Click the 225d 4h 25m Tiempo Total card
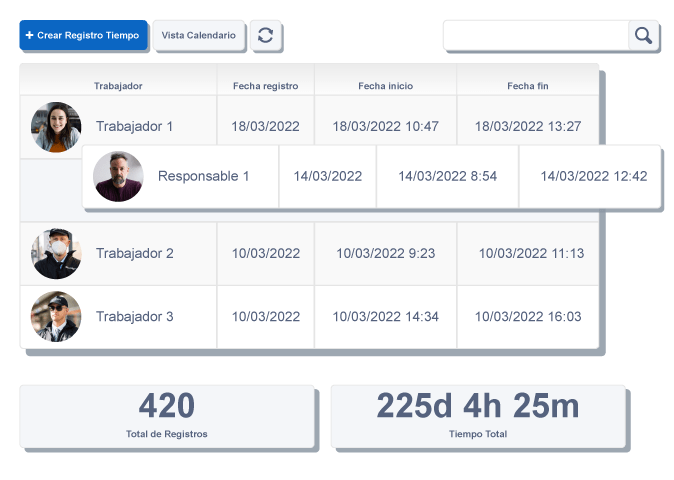Screen dimensions: 674x480 point(478,416)
